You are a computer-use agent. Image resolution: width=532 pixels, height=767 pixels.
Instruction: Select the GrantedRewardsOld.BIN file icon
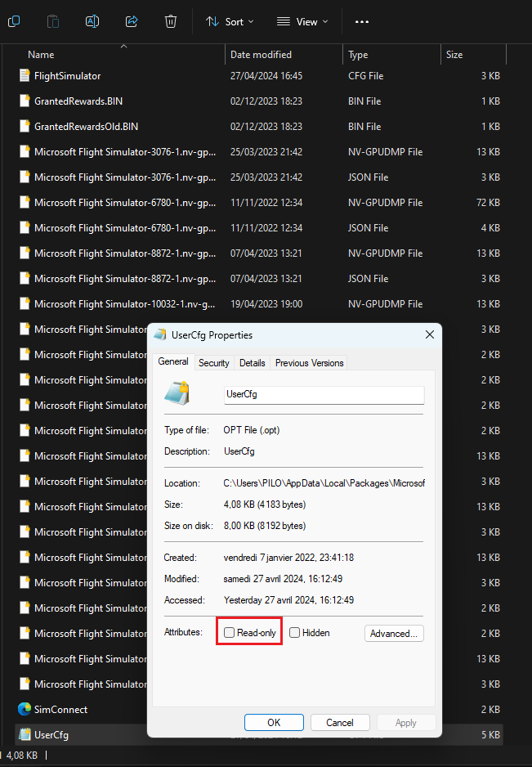(25, 126)
